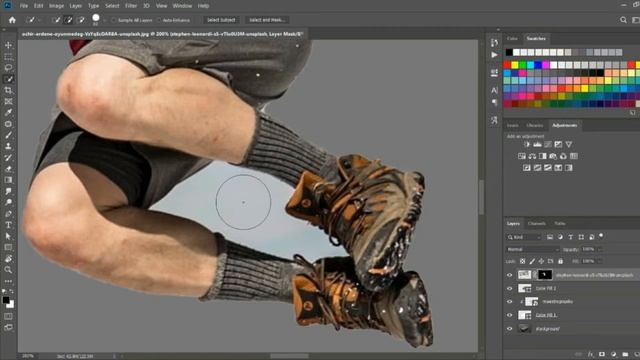
Task: Click the foreground color box in toolbar
Action: [6, 300]
